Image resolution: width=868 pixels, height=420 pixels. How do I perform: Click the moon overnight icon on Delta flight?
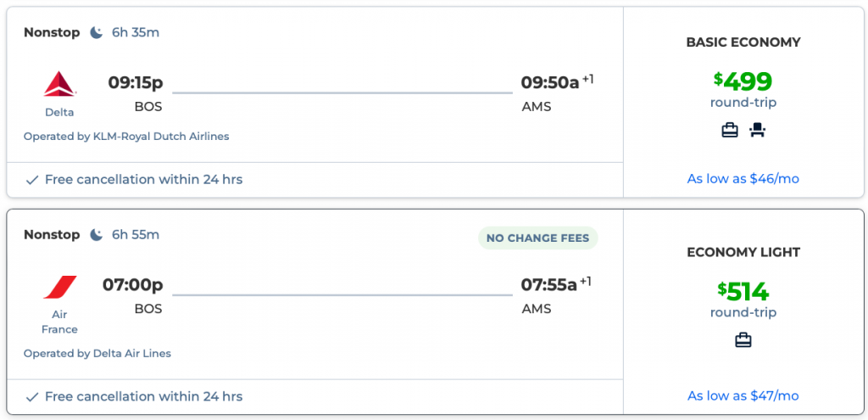point(97,33)
